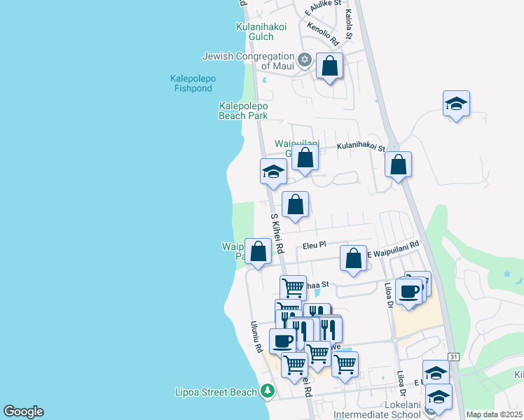Click shopping bag marker left of E Waipuilani Rd
The image size is (524, 420).
(353, 260)
